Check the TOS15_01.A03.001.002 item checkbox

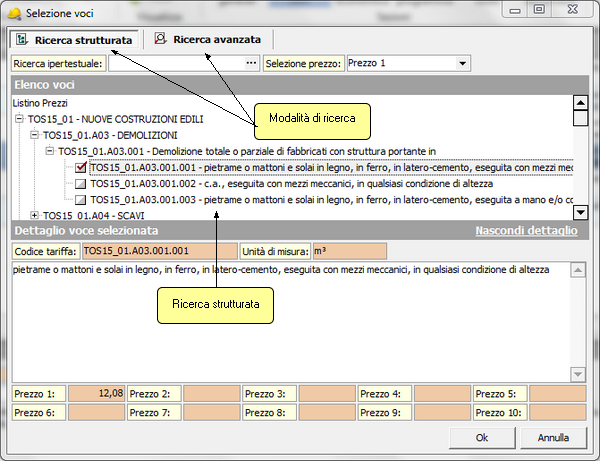coord(81,184)
